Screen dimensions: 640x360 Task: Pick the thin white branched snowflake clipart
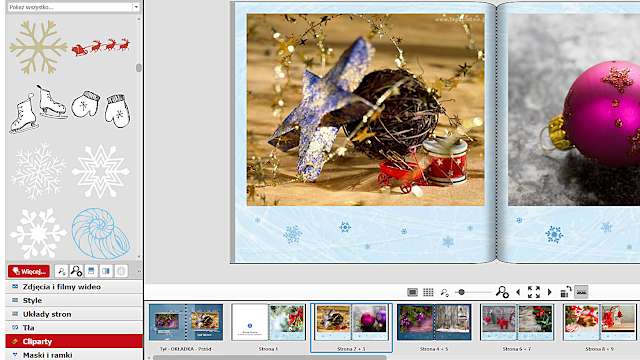(38, 171)
